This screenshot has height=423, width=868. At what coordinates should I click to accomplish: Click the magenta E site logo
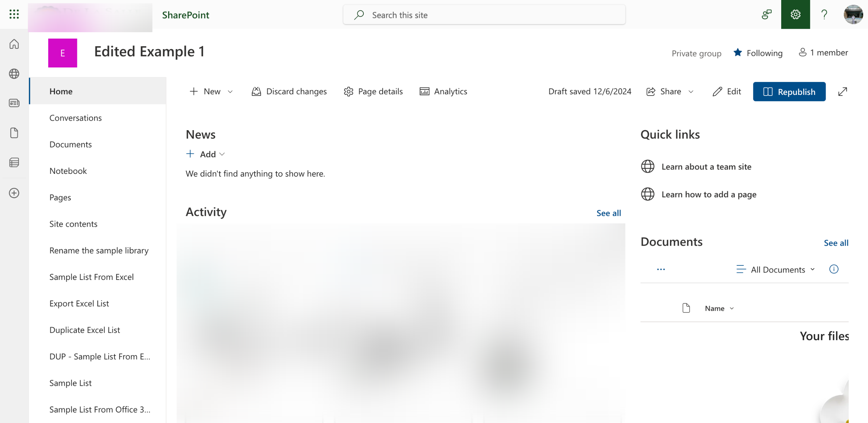click(x=62, y=53)
